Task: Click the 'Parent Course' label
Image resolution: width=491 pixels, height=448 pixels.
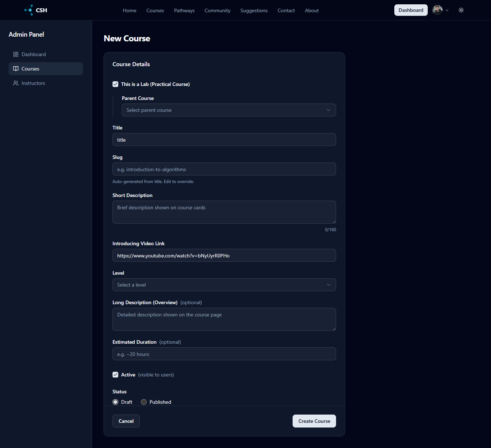Action: point(138,98)
